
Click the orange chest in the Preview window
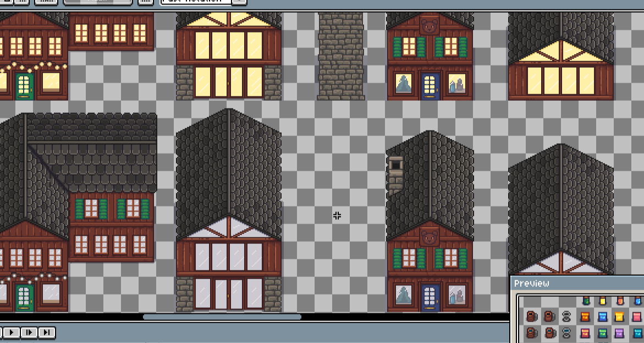pyautogui.click(x=585, y=317)
